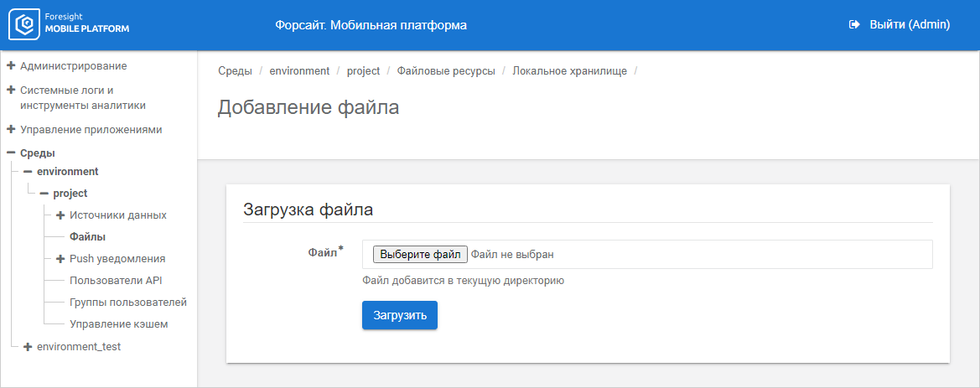This screenshot has height=388, width=980.
Task: Collapse the environment tree node
Action: pyautogui.click(x=28, y=172)
